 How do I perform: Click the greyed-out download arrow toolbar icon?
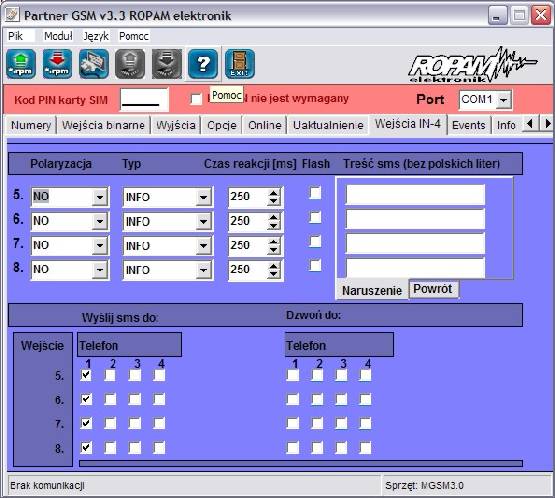[167, 64]
